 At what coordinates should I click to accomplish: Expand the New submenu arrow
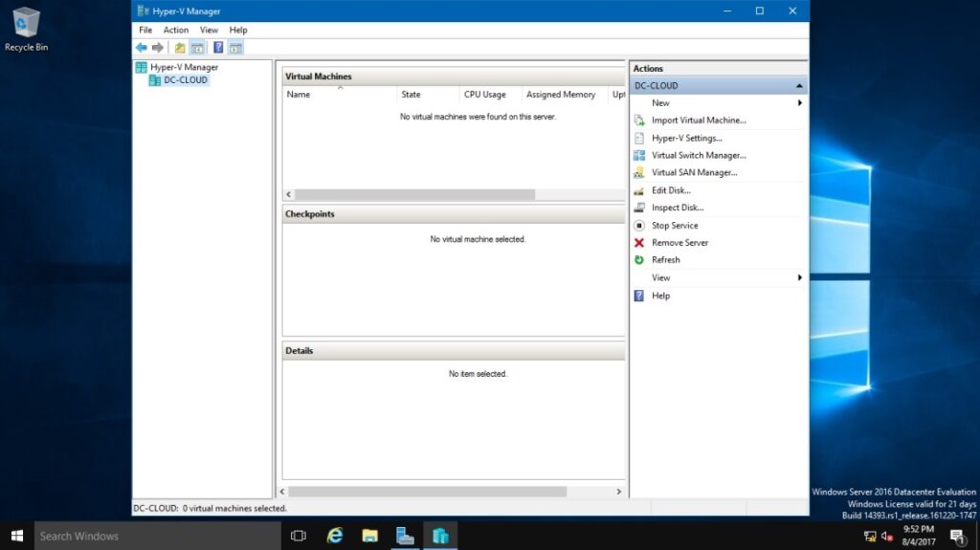(799, 103)
